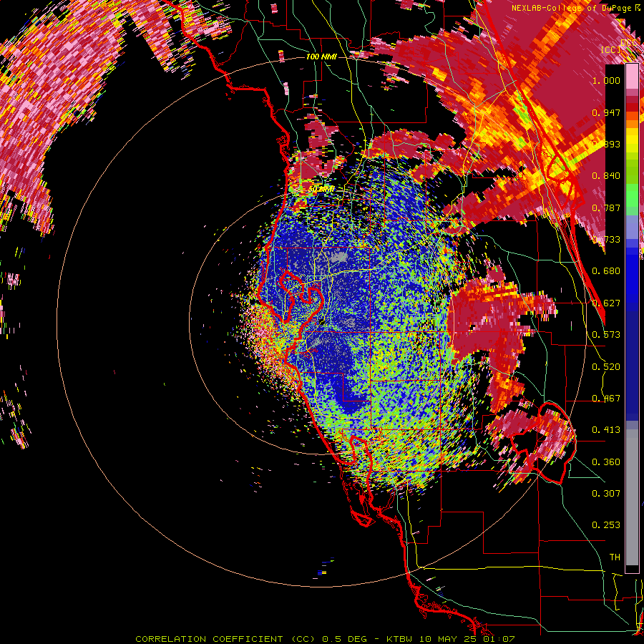Select the 0.520 legend value

606,367
